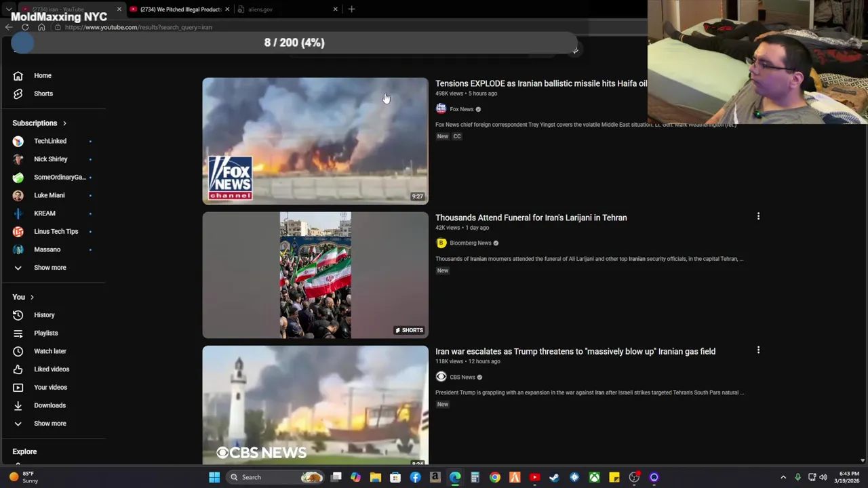Screen dimensions: 868x488
Task: Close the aliens.gov tab
Action: tap(335, 9)
